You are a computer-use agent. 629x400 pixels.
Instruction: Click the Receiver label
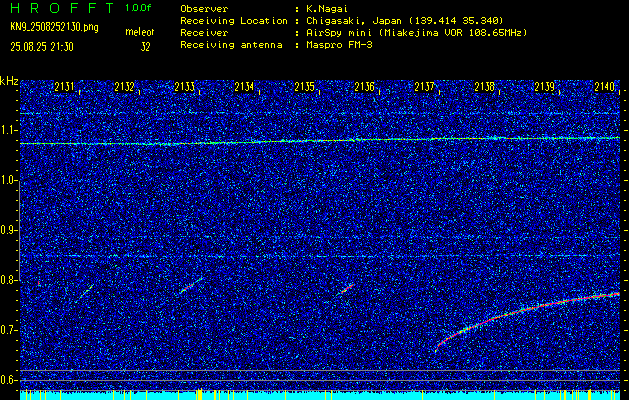pyautogui.click(x=204, y=32)
